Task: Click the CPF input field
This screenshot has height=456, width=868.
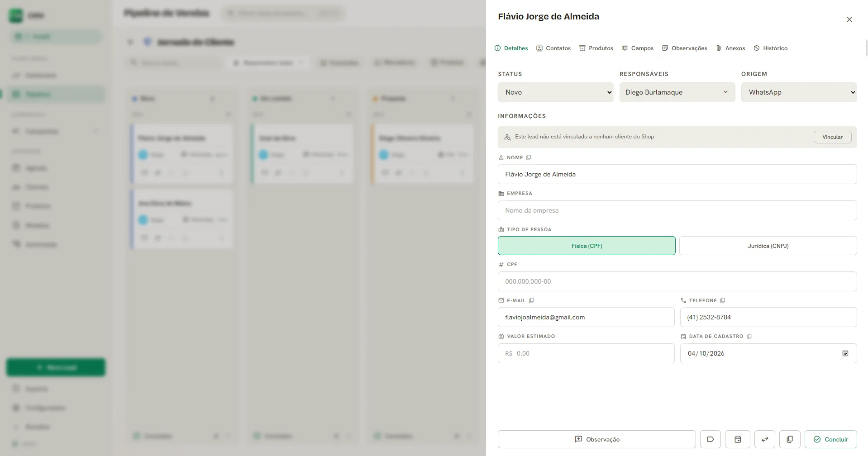Action: click(x=677, y=281)
